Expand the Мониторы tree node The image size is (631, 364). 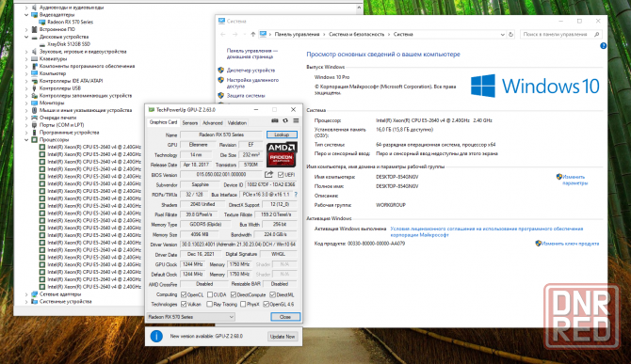click(x=26, y=103)
